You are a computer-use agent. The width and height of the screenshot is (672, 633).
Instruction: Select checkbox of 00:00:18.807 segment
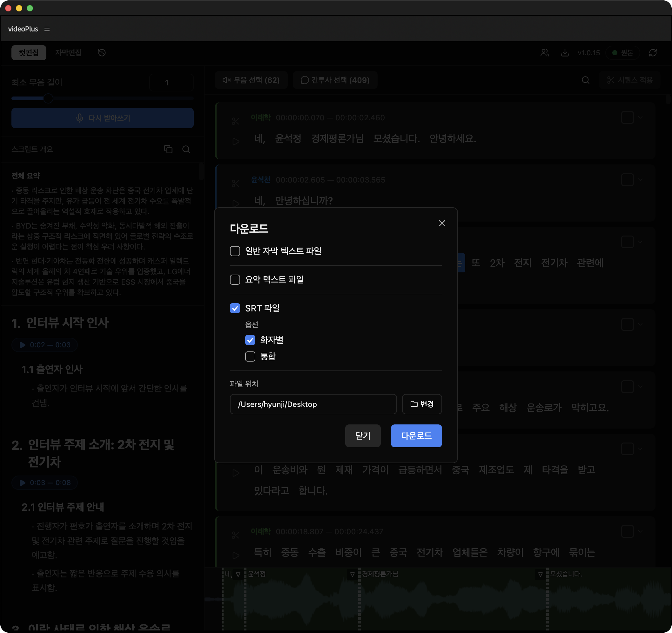pos(628,531)
